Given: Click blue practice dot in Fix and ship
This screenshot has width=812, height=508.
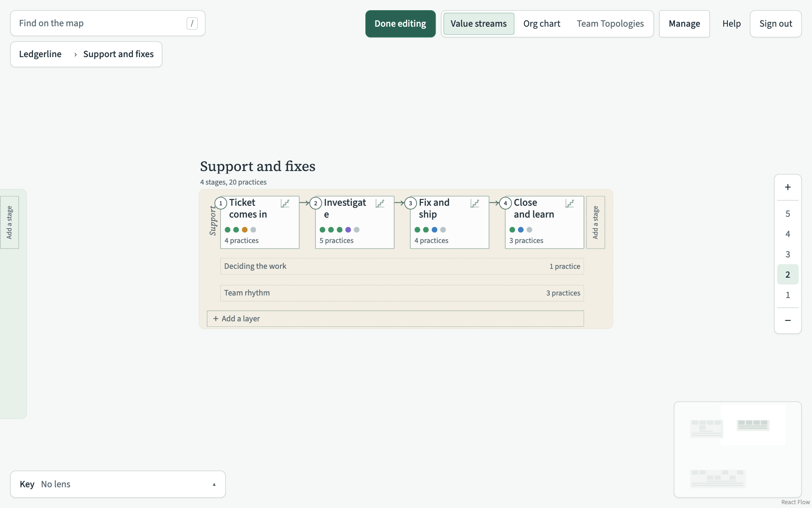Looking at the screenshot, I should (x=434, y=230).
